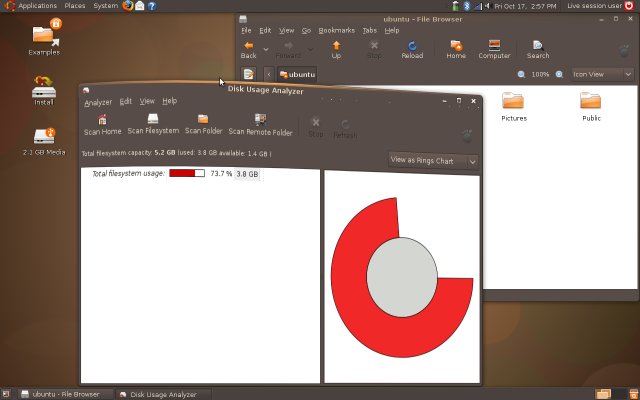
Task: Go Up one folder in File Browser
Action: [x=336, y=50]
